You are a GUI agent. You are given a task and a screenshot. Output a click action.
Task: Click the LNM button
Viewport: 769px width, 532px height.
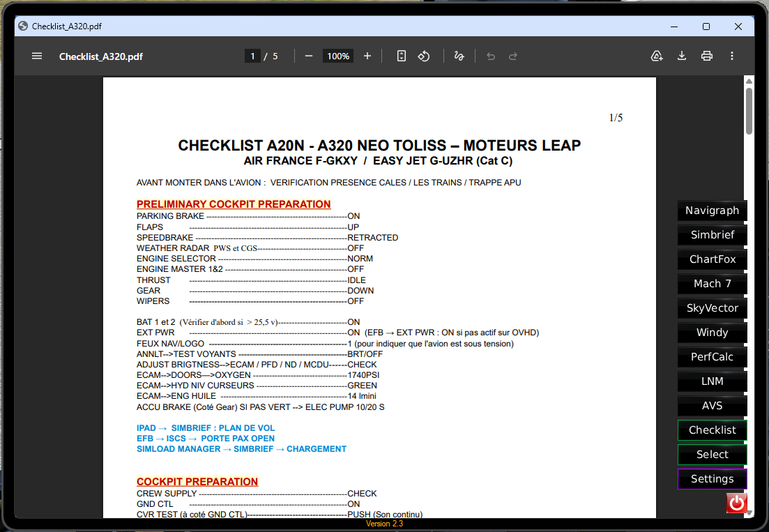(x=712, y=381)
